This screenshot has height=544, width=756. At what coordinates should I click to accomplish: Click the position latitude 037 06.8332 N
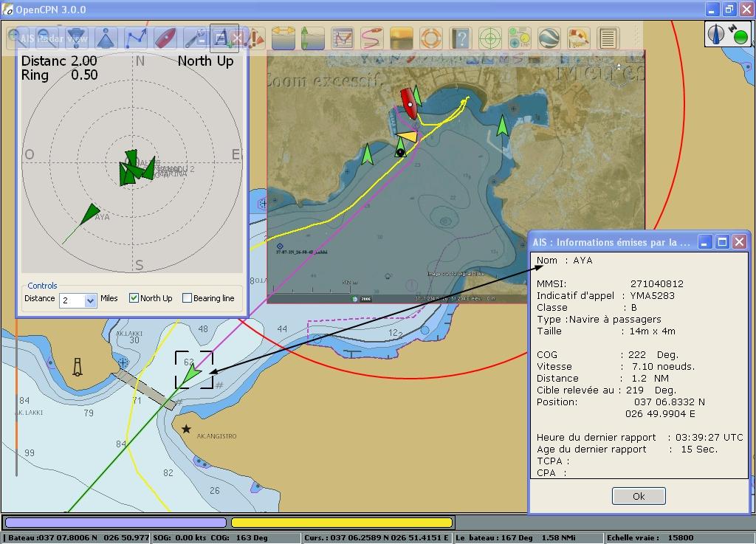(669, 402)
